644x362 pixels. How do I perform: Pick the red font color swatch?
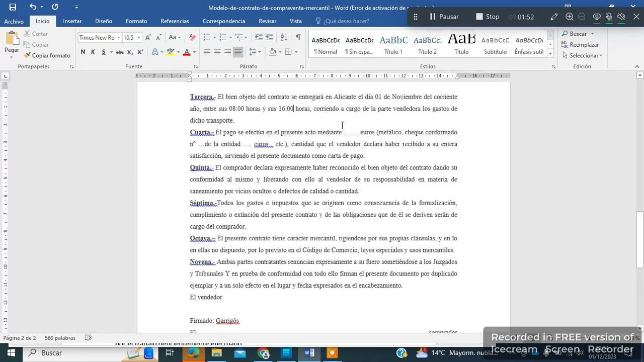point(187,52)
